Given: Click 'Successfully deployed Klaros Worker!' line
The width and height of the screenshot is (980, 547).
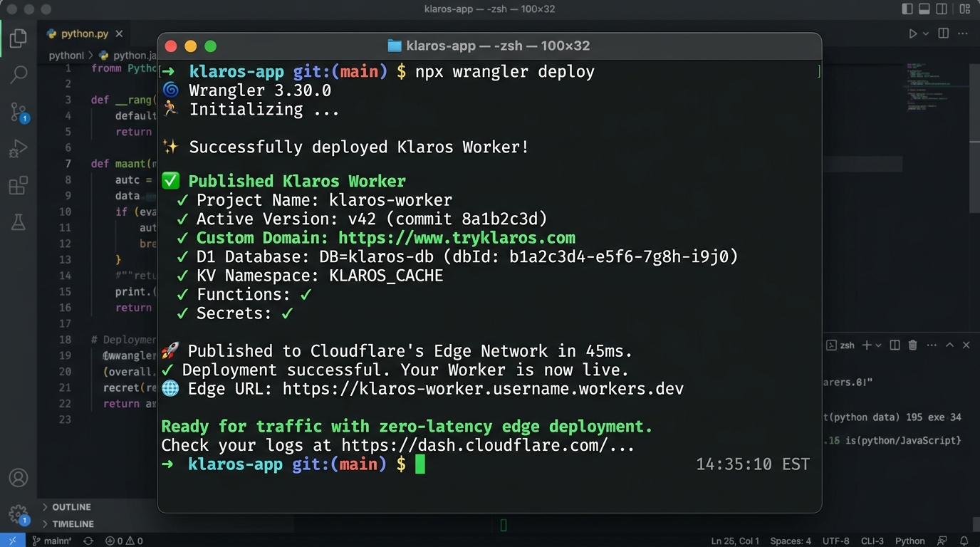Looking at the screenshot, I should (x=359, y=147).
